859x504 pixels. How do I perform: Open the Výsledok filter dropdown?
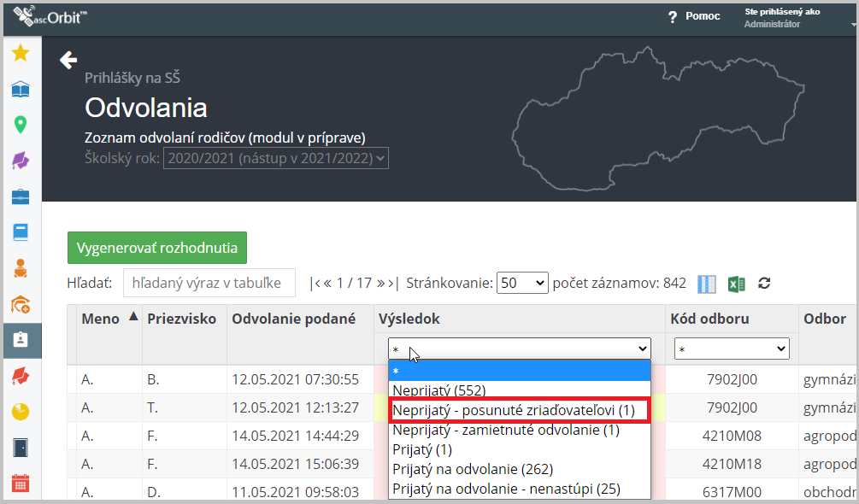(x=520, y=349)
